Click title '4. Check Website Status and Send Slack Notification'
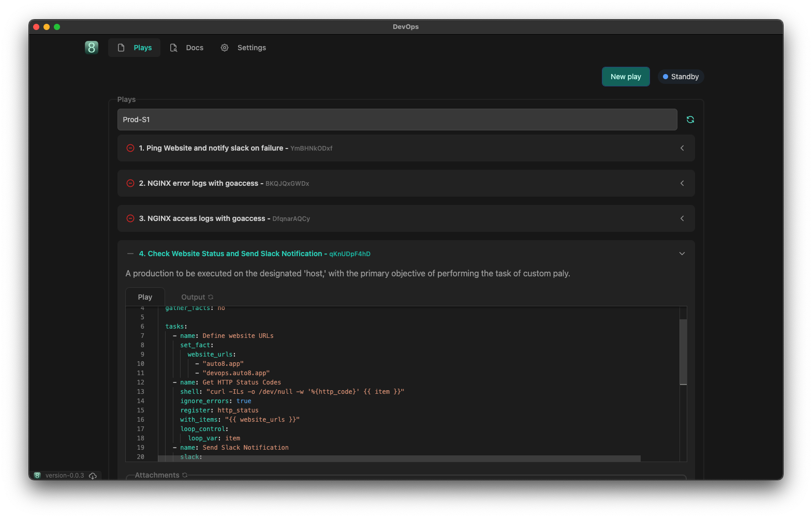The width and height of the screenshot is (812, 518). tap(230, 254)
